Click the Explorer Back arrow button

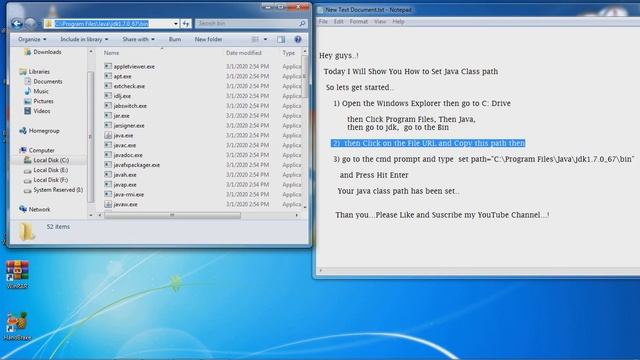click(17, 24)
